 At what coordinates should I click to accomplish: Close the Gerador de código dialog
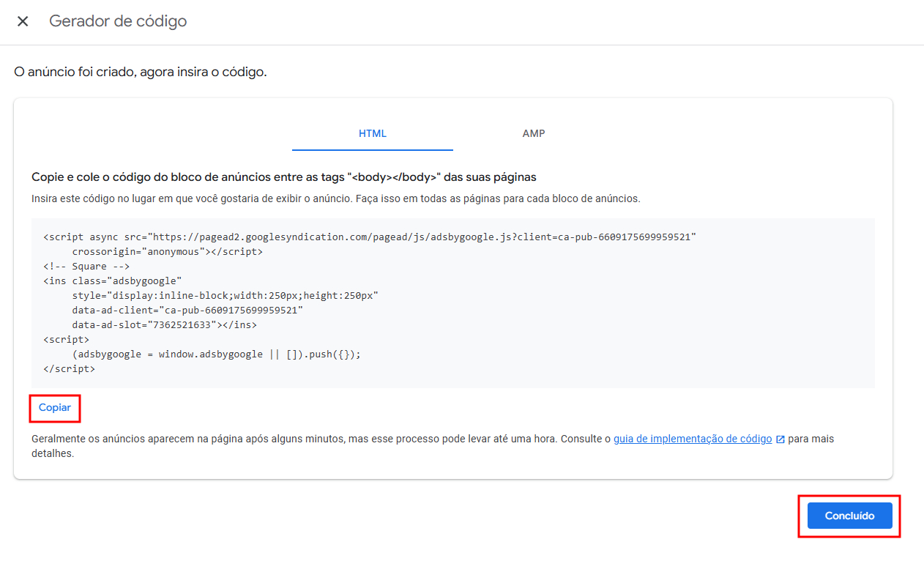pos(23,21)
